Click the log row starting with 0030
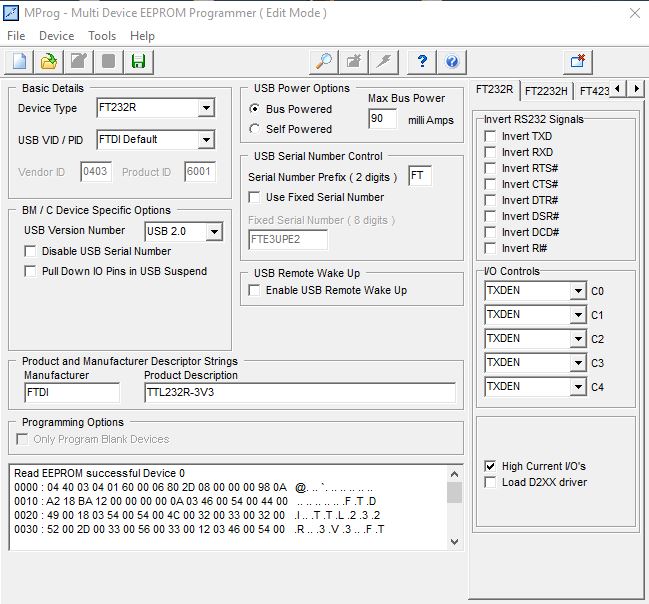This screenshot has height=604, width=649. (x=199, y=529)
